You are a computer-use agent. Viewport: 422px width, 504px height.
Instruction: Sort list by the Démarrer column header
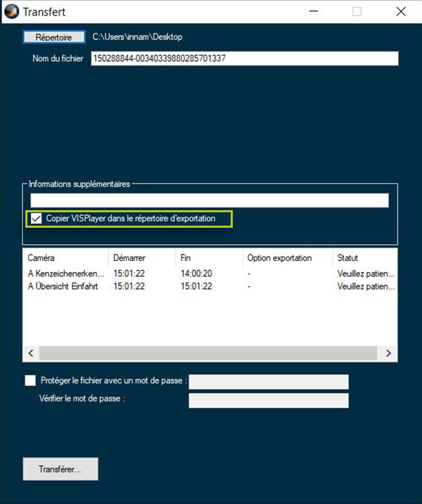(141, 258)
